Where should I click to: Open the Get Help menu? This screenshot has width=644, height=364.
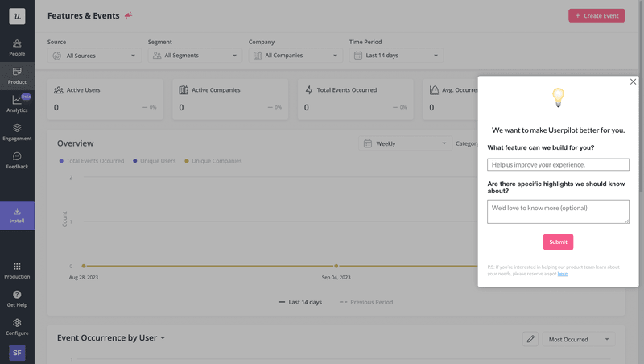(x=17, y=299)
